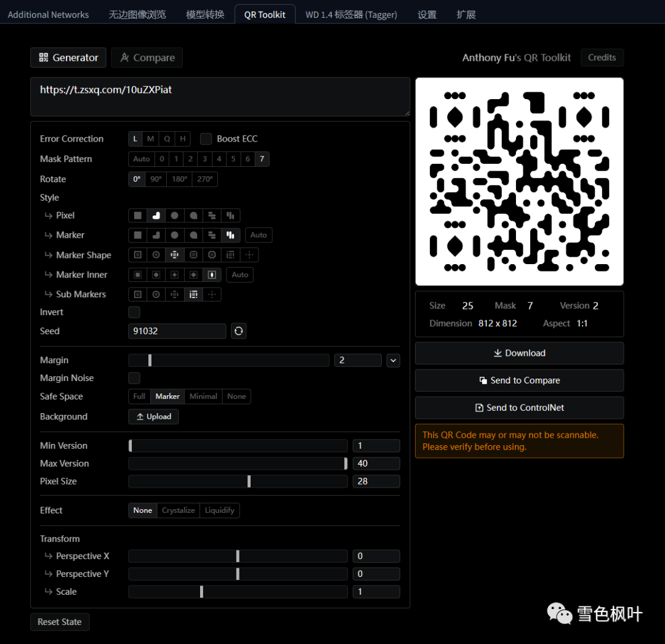Choose the square Marker Shape icon
Viewport: 665px width, 644px height.
click(138, 255)
